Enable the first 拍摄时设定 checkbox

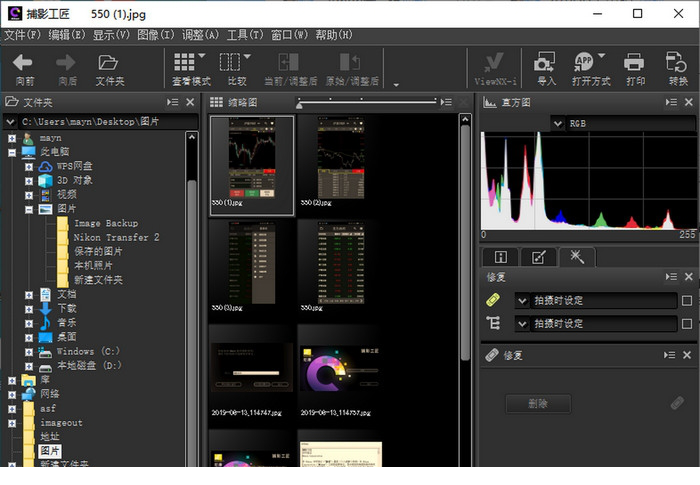click(x=686, y=300)
